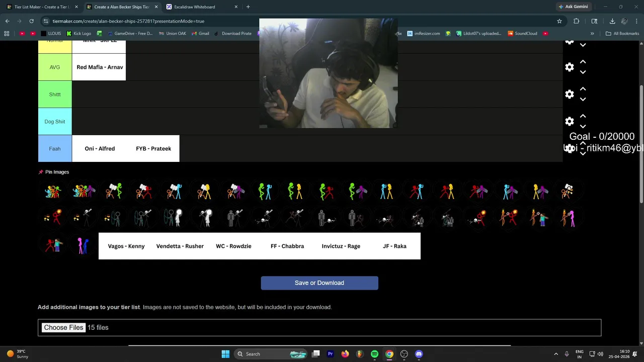Select the FF - Chabbra card
This screenshot has width=644, height=362.
[x=287, y=246]
